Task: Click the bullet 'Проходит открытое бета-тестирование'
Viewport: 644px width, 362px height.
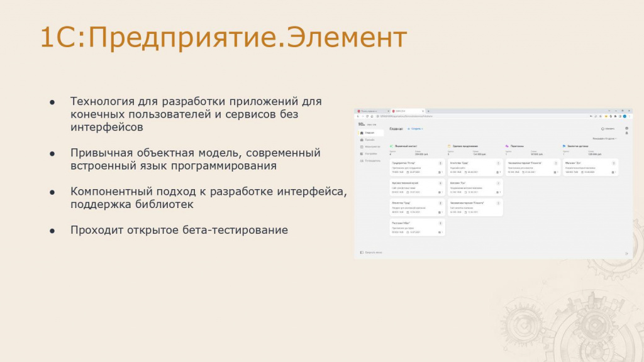Action: (x=179, y=230)
